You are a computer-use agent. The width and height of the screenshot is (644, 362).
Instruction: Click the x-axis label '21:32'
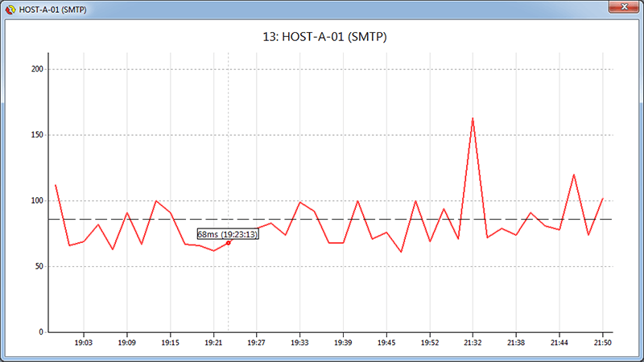(x=473, y=343)
